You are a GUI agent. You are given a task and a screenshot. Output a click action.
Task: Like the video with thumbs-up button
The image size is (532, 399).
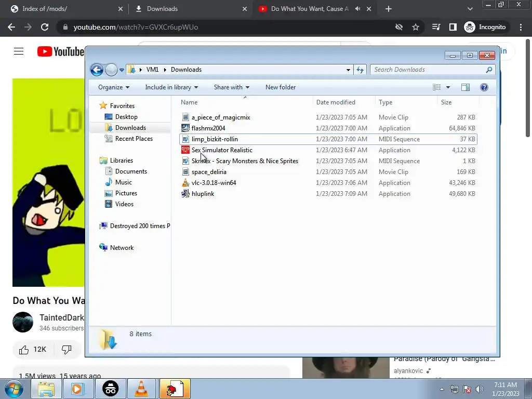[x=33, y=350]
